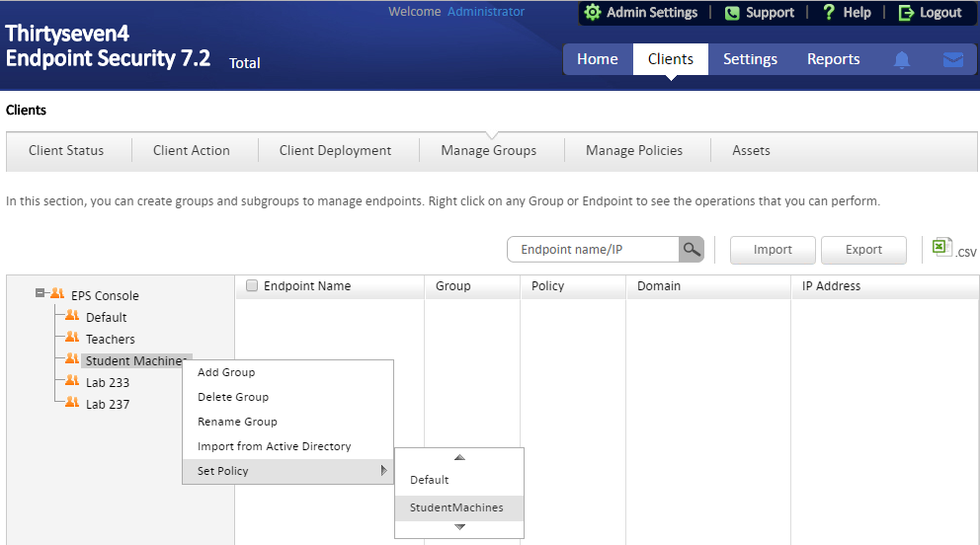Select Import from Active Directory
This screenshot has height=545, width=980.
tap(288, 446)
